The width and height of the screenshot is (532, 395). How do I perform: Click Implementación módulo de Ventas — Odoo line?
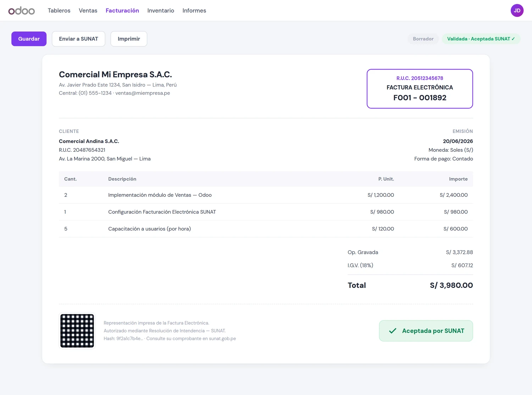(160, 195)
